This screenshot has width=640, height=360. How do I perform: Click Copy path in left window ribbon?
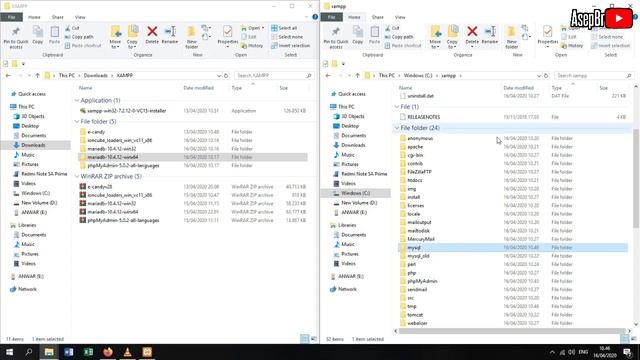[79, 37]
